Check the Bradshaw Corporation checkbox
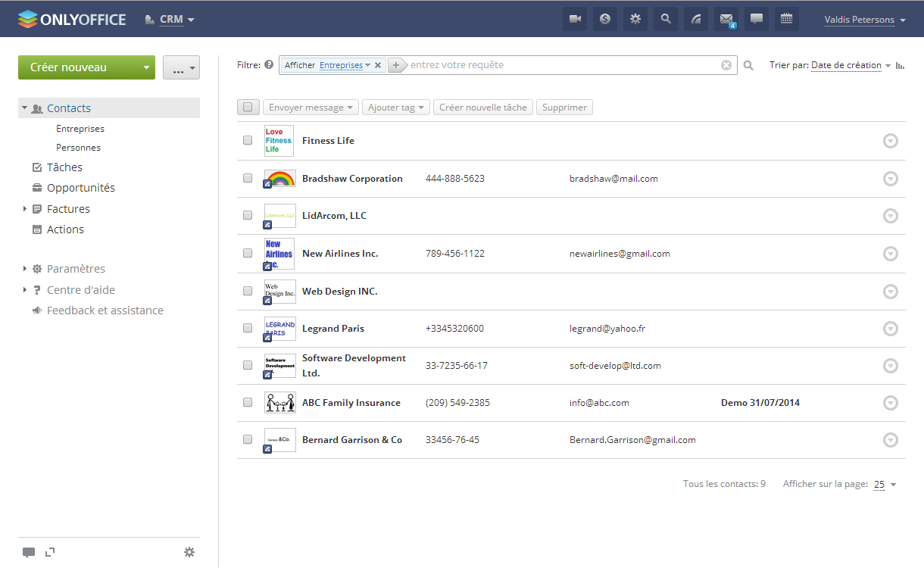Screen dimensions: 924x568 pyautogui.click(x=248, y=178)
